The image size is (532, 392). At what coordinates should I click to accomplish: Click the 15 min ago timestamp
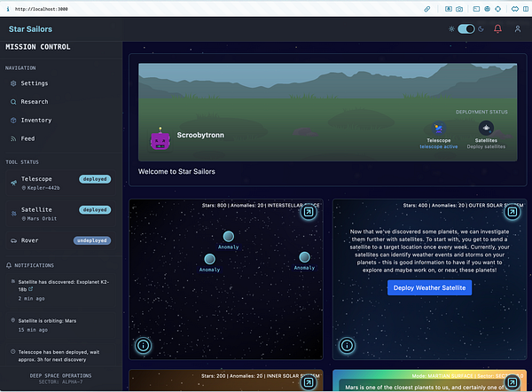click(x=33, y=330)
